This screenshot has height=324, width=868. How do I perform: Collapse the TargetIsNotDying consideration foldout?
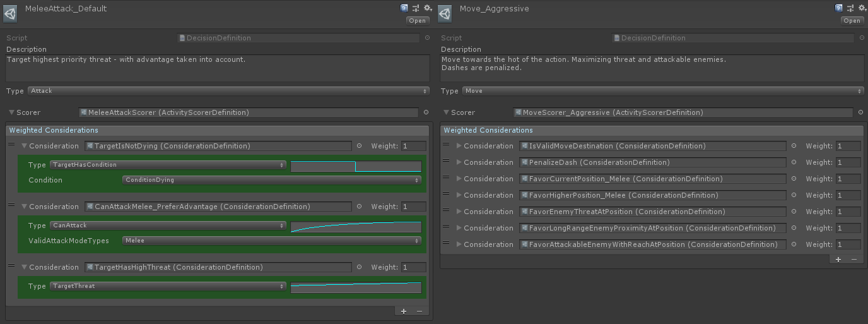point(25,146)
